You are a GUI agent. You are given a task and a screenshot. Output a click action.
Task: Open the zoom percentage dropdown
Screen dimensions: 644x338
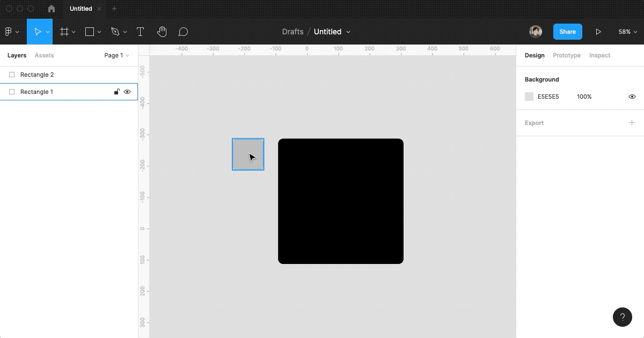point(627,32)
